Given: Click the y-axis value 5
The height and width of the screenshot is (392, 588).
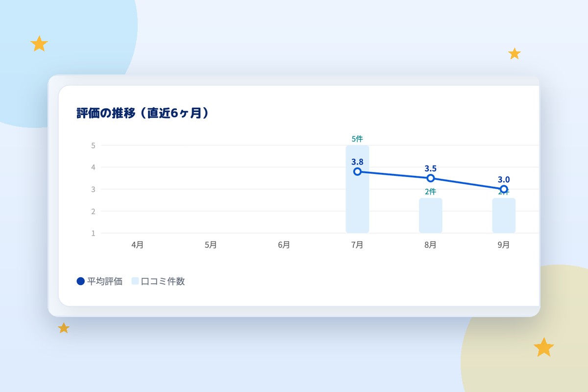Looking at the screenshot, I should pos(93,146).
